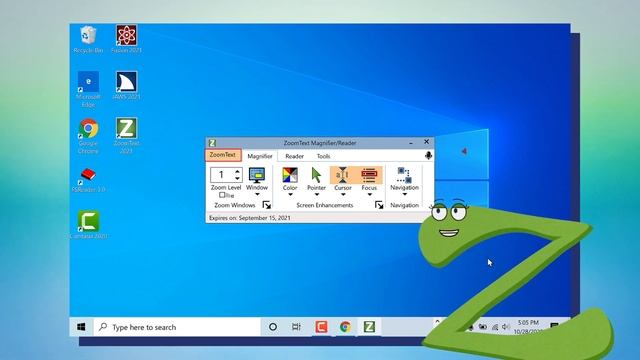Screen dimensions: 640x360
Task: Open Task View from the taskbar
Action: [x=296, y=327]
